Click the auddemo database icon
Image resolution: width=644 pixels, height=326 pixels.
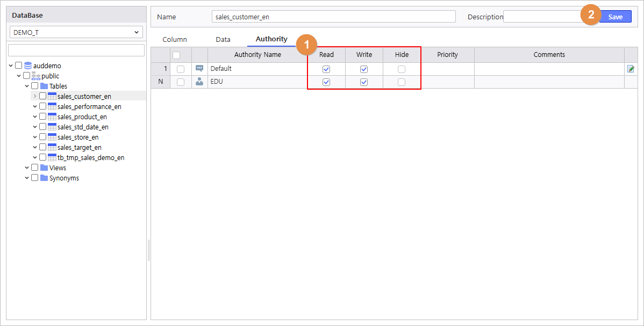[x=28, y=66]
